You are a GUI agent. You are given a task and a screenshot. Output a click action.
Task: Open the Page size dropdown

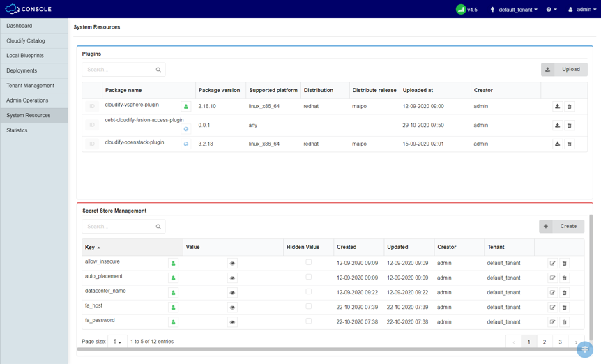point(116,342)
